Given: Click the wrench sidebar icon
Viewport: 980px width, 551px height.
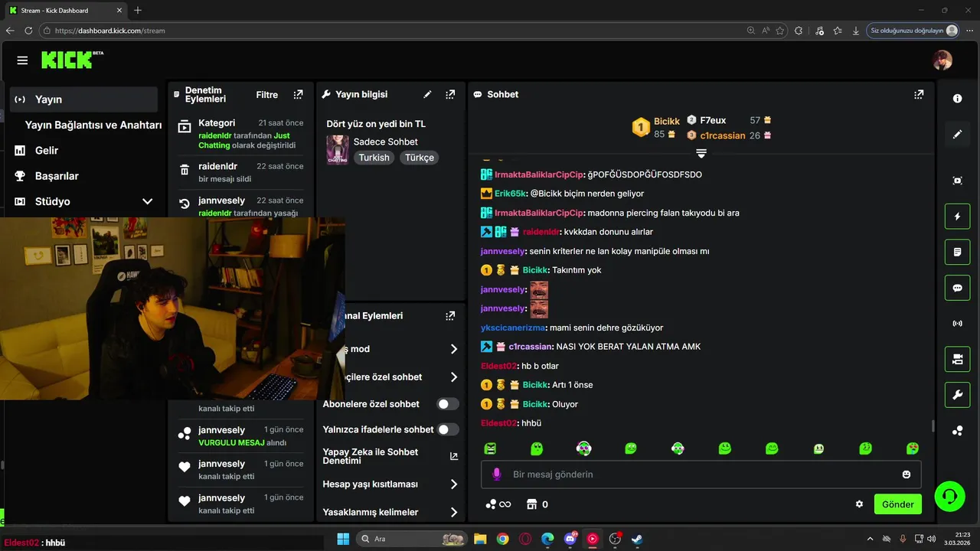Looking at the screenshot, I should [957, 395].
